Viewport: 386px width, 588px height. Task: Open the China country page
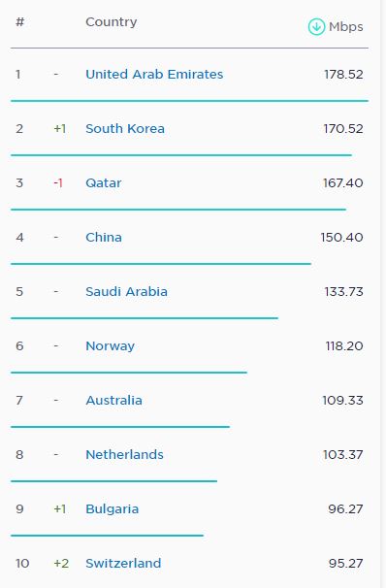tap(104, 238)
